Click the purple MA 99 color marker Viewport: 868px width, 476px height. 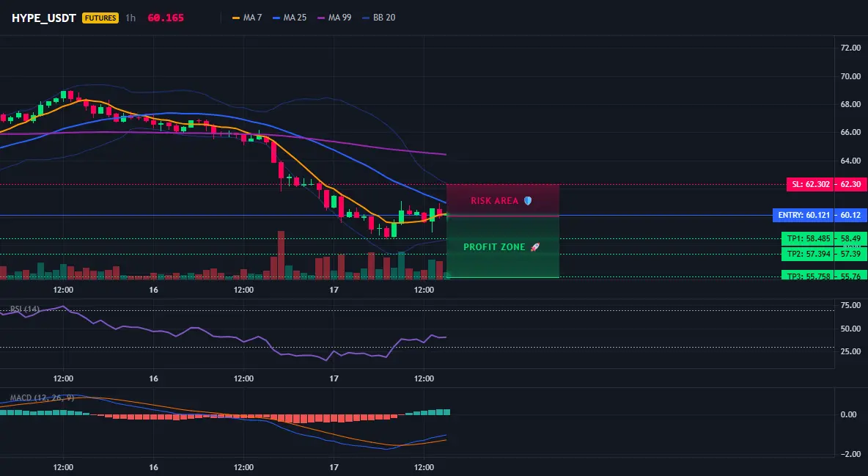321,18
